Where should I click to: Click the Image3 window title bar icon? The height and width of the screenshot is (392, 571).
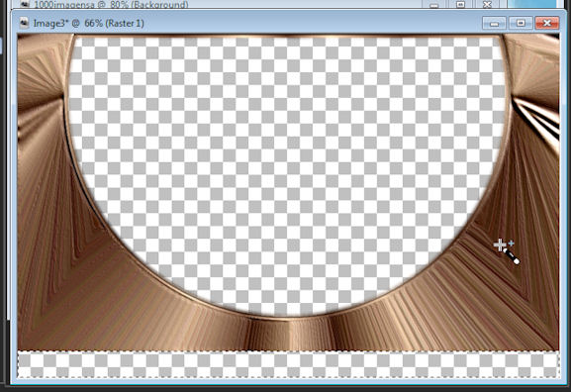[25, 23]
